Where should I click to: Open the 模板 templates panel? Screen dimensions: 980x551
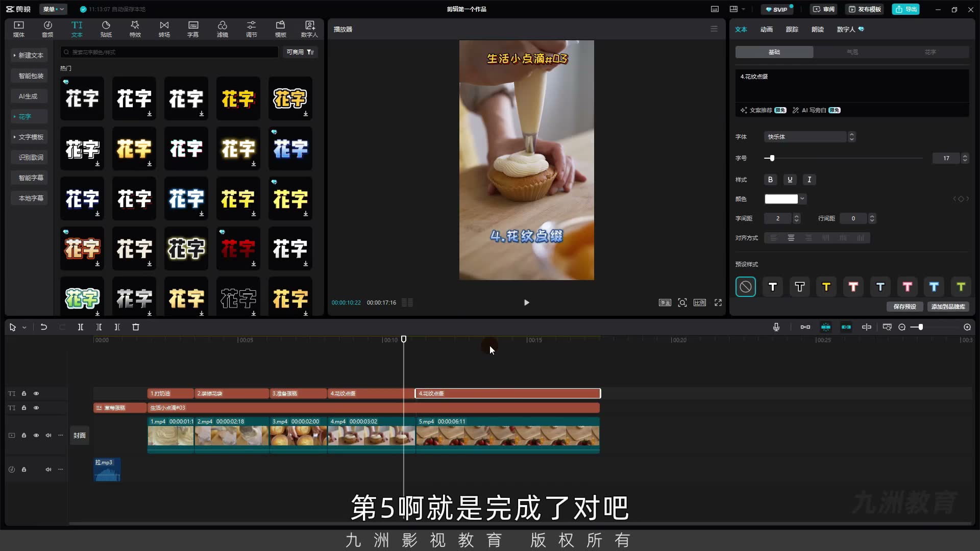click(x=281, y=29)
